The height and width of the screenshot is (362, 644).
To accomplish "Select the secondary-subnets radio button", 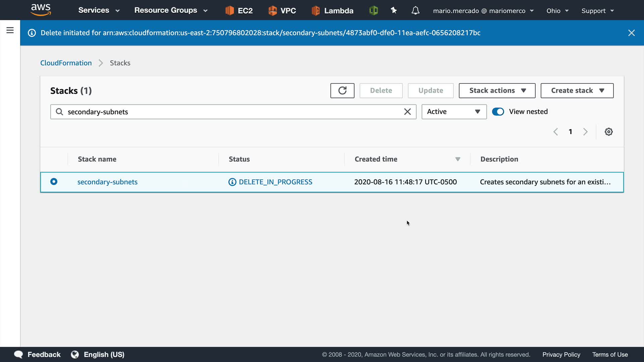I will pyautogui.click(x=54, y=182).
